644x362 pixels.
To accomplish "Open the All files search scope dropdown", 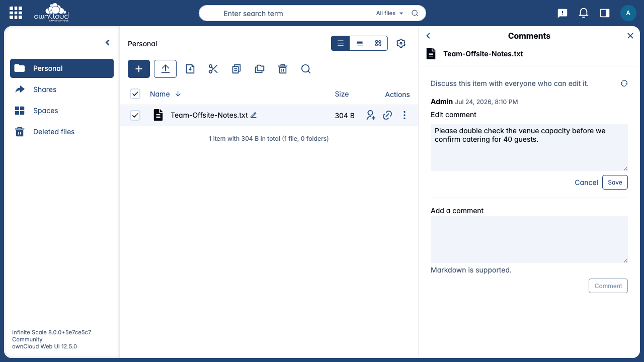I will (x=390, y=14).
